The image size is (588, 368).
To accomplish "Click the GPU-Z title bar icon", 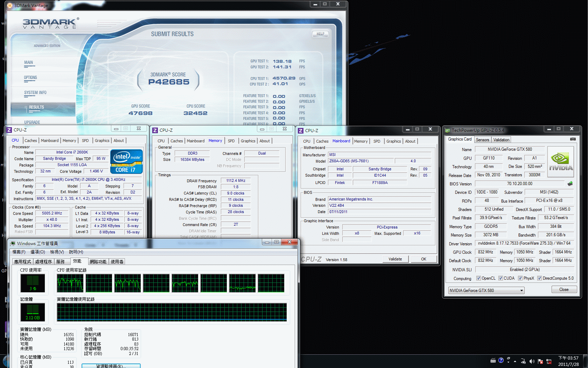I will click(x=447, y=130).
